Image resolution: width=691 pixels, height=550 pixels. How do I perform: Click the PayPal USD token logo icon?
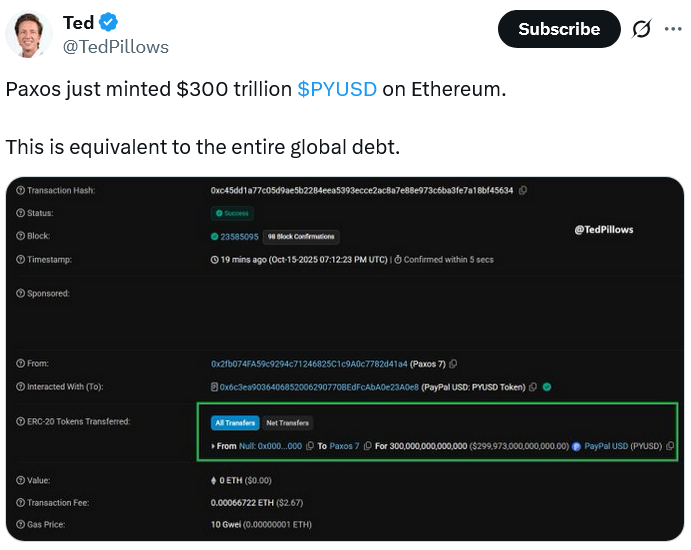point(576,445)
